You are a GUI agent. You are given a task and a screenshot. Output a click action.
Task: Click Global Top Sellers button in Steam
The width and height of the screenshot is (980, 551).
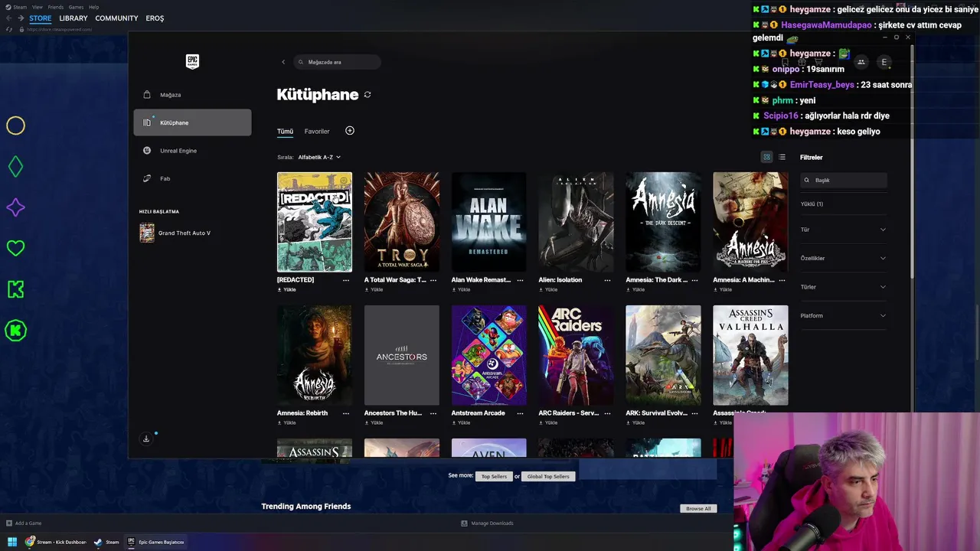(x=548, y=476)
